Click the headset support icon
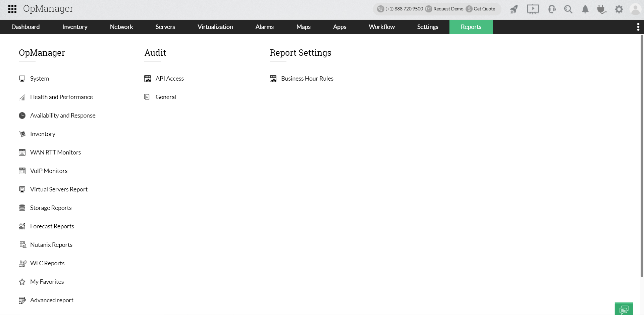 552,9
